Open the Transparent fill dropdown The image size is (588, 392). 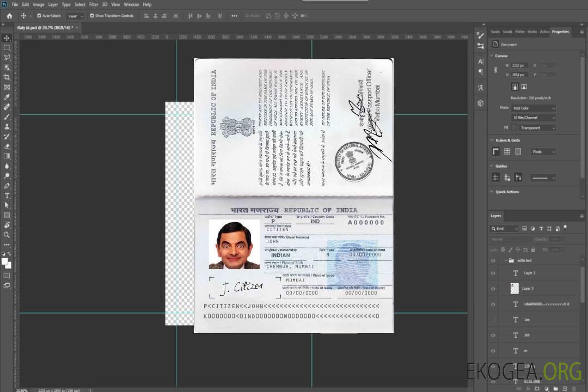(537, 128)
